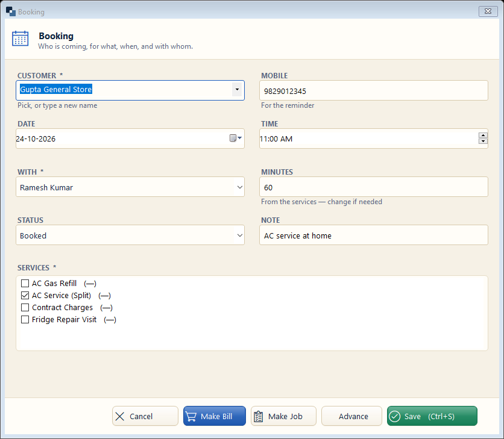Increase time with the up spinner arrow
The image size is (504, 439).
tap(483, 135)
